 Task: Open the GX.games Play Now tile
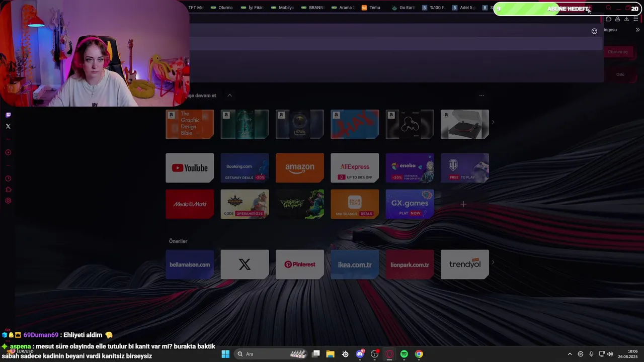click(x=410, y=204)
